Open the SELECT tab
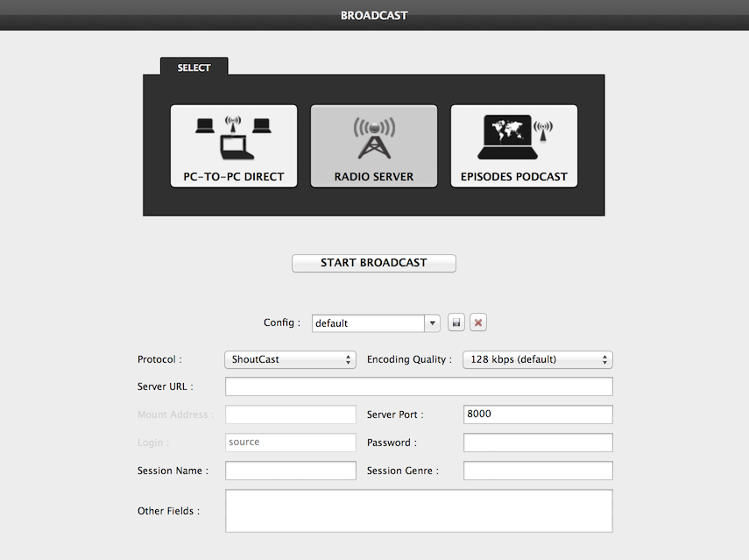749x560 pixels. 194,67
